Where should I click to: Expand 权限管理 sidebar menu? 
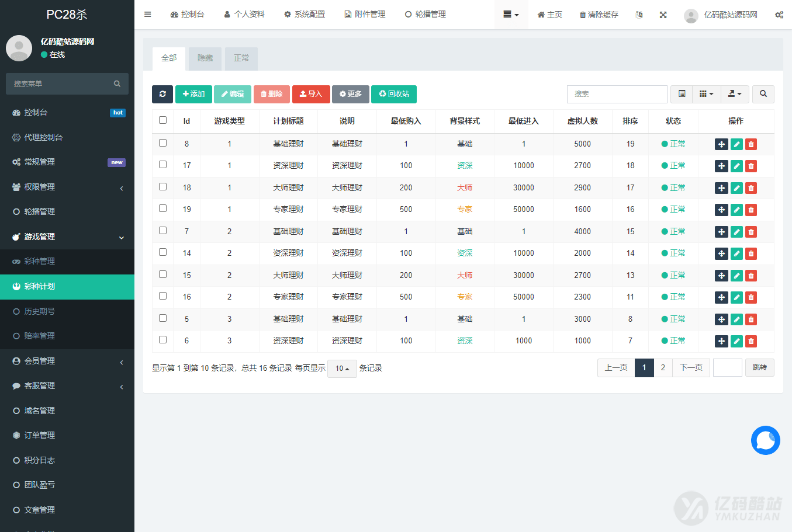[67, 187]
